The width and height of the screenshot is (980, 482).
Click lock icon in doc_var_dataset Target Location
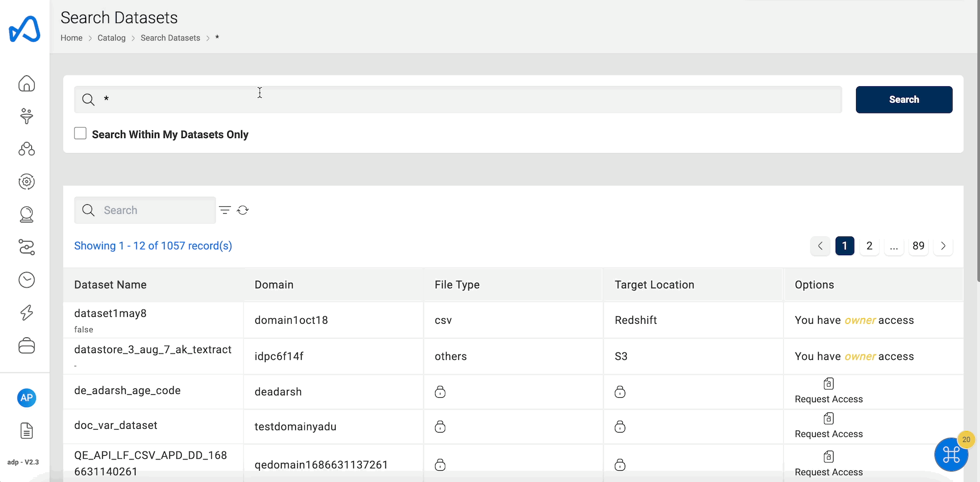(620, 426)
